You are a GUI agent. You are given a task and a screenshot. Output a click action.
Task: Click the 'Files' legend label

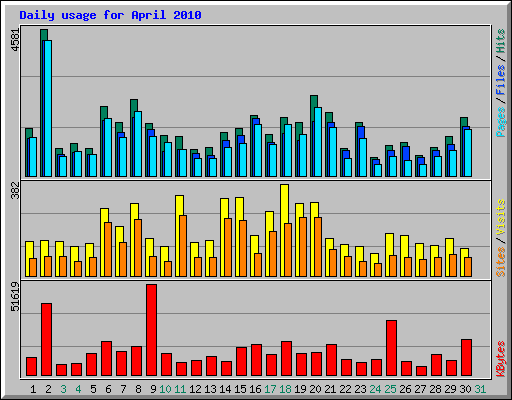[x=500, y=79]
